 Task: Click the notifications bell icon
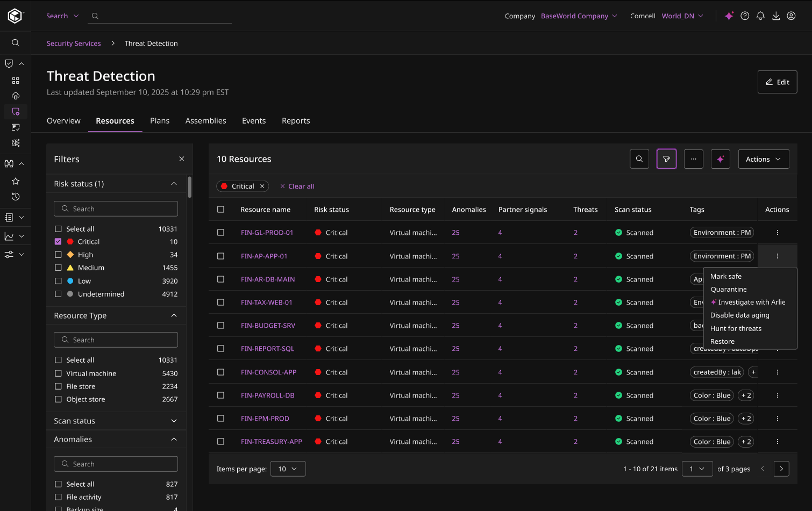click(x=760, y=16)
